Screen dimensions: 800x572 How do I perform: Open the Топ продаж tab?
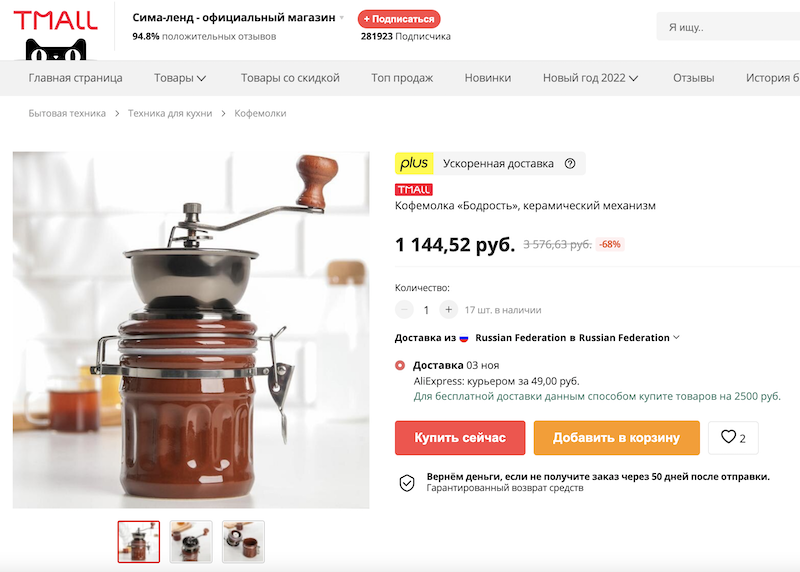point(402,78)
